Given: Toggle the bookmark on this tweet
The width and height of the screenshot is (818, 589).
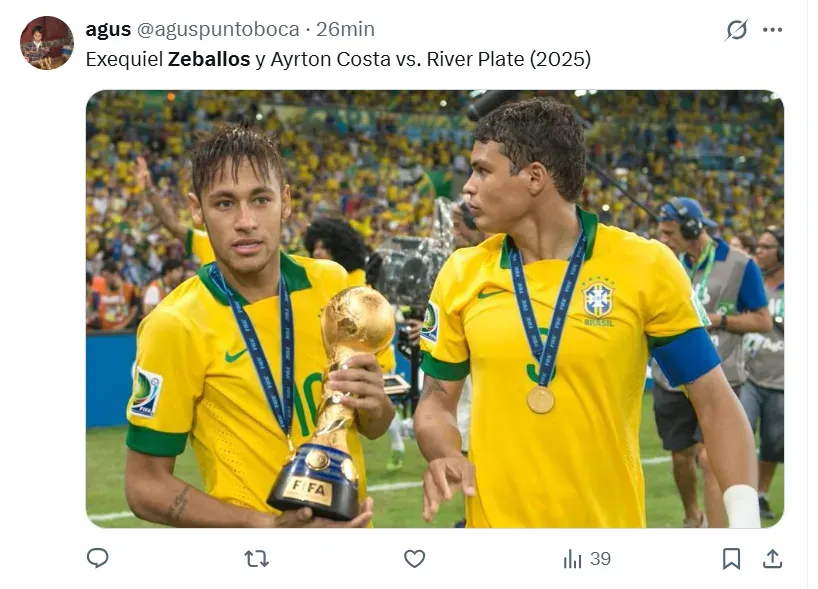Looking at the screenshot, I should pyautogui.click(x=731, y=558).
